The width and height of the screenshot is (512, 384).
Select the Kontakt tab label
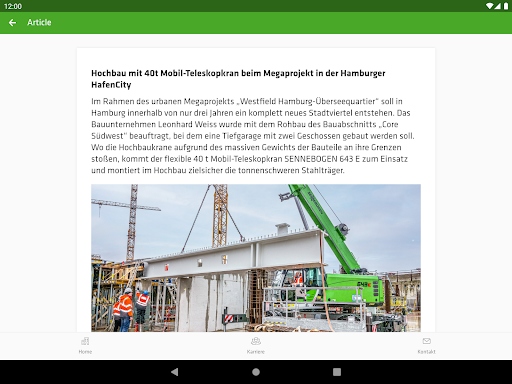427,352
